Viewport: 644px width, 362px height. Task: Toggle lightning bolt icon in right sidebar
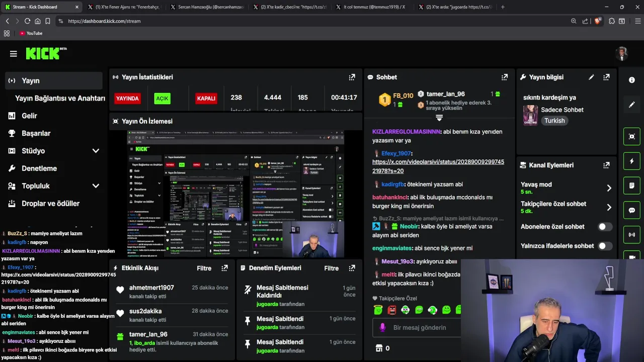632,161
